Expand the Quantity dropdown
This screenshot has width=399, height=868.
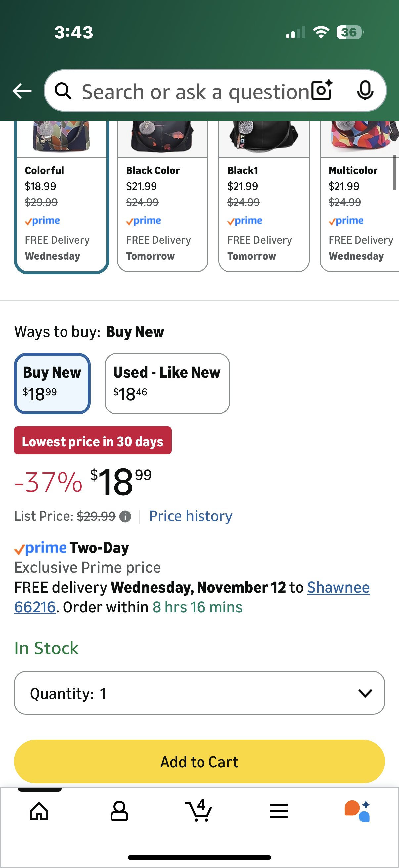199,693
